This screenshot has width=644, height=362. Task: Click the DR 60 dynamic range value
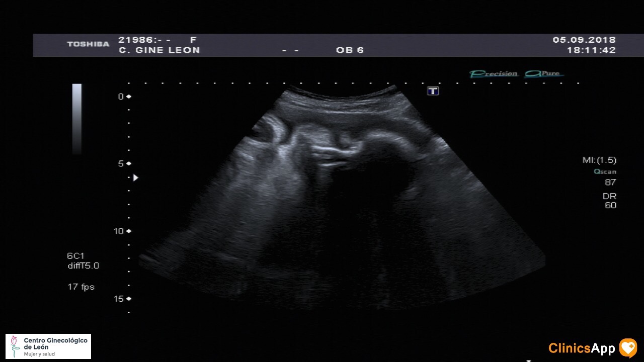609,201
